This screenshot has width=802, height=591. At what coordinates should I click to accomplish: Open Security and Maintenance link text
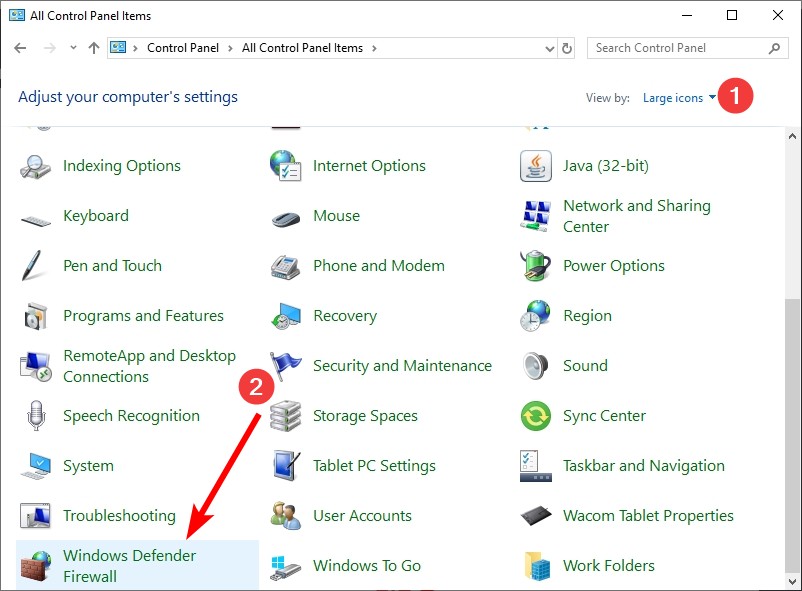click(403, 365)
